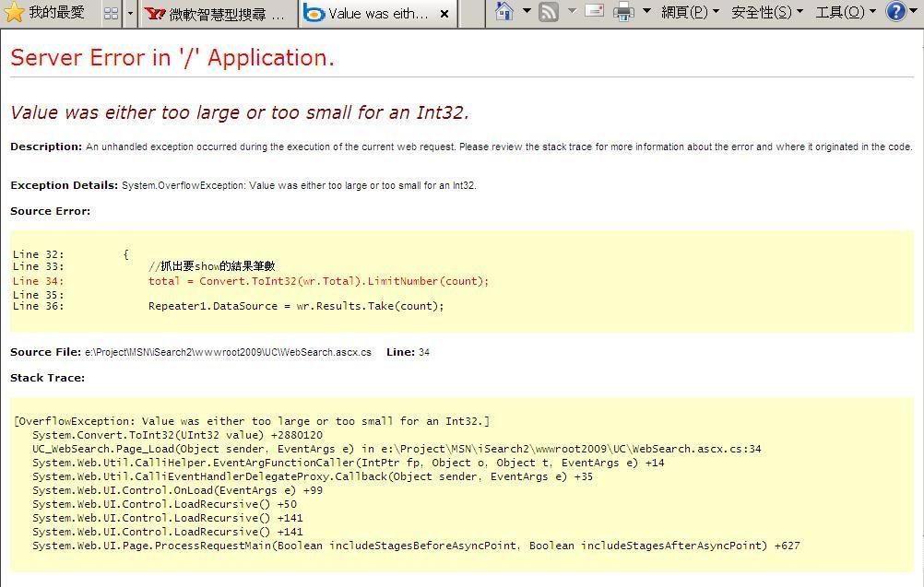924x587 pixels.
Task: Open the 我的最愛 favorites star button
Action: [x=44, y=13]
